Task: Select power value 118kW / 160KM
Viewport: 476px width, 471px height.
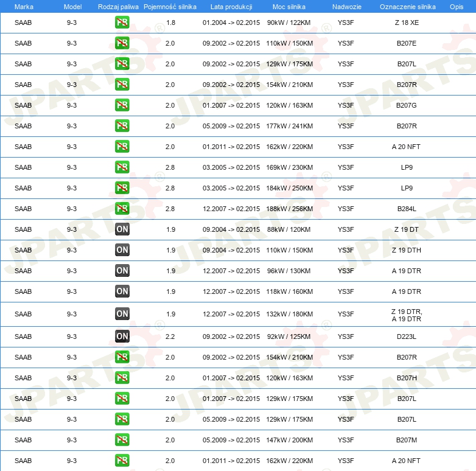Action: (289, 291)
